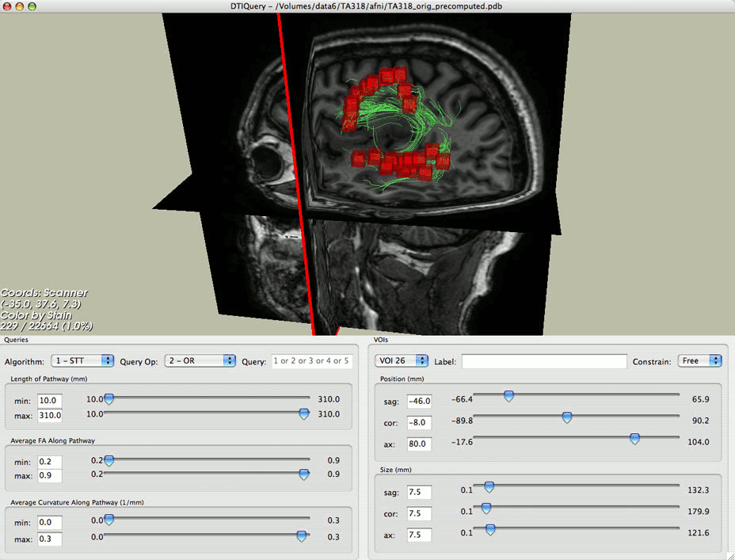Click the '229 / 22664 (1.0%)' pathway count text
The image size is (735, 560).
coord(47,326)
